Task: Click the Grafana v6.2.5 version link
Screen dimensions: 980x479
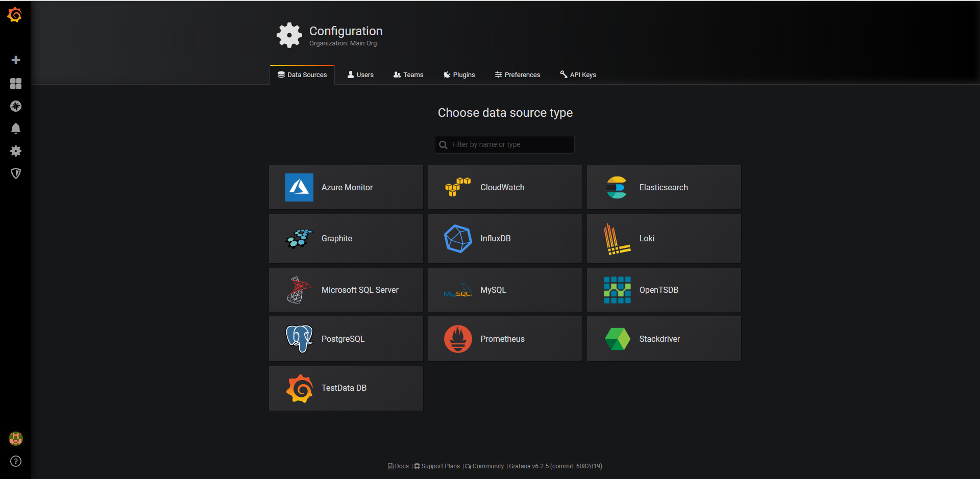Action: tap(555, 466)
